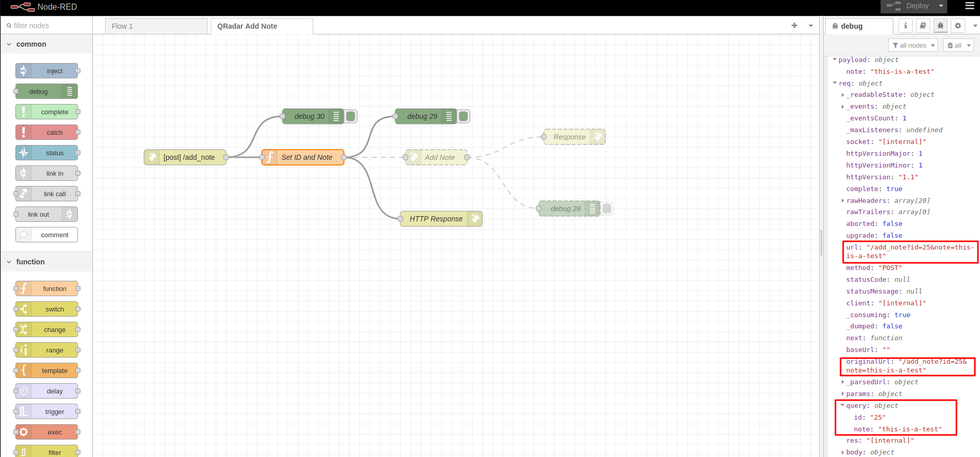Select the debug node in palette
980x457 pixels.
[x=47, y=91]
